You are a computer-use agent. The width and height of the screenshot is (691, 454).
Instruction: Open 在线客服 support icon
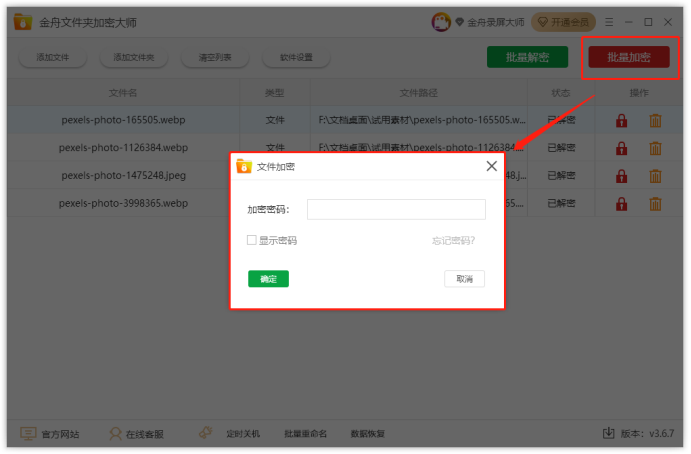pos(115,434)
